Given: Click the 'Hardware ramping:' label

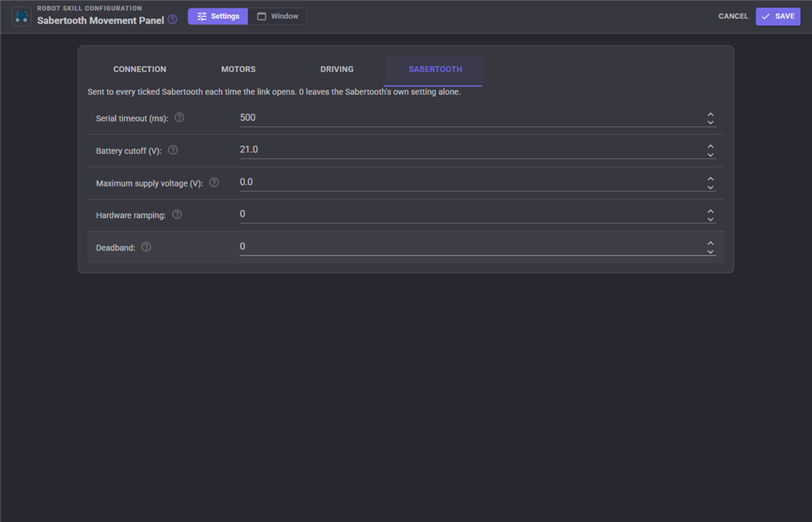Looking at the screenshot, I should coord(131,216).
